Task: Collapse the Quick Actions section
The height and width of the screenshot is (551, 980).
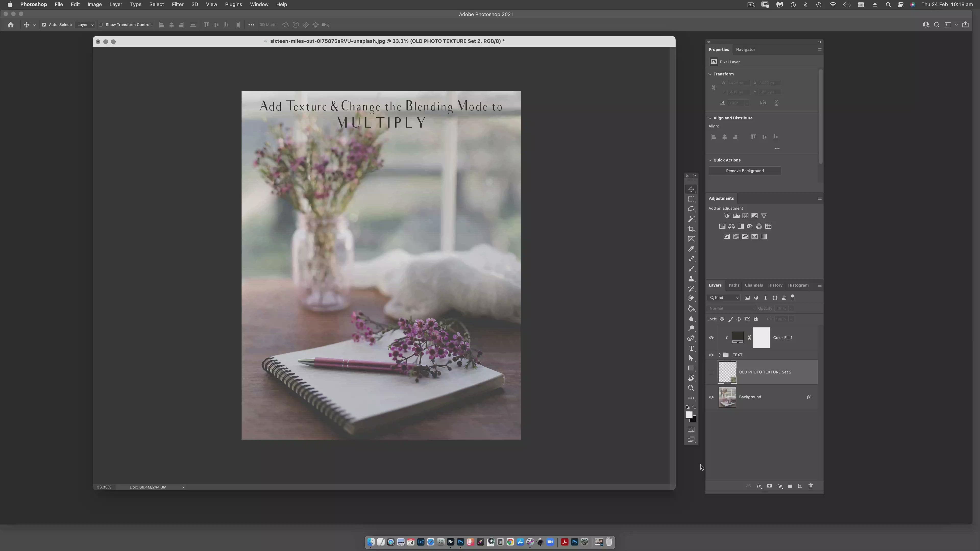Action: (x=710, y=160)
